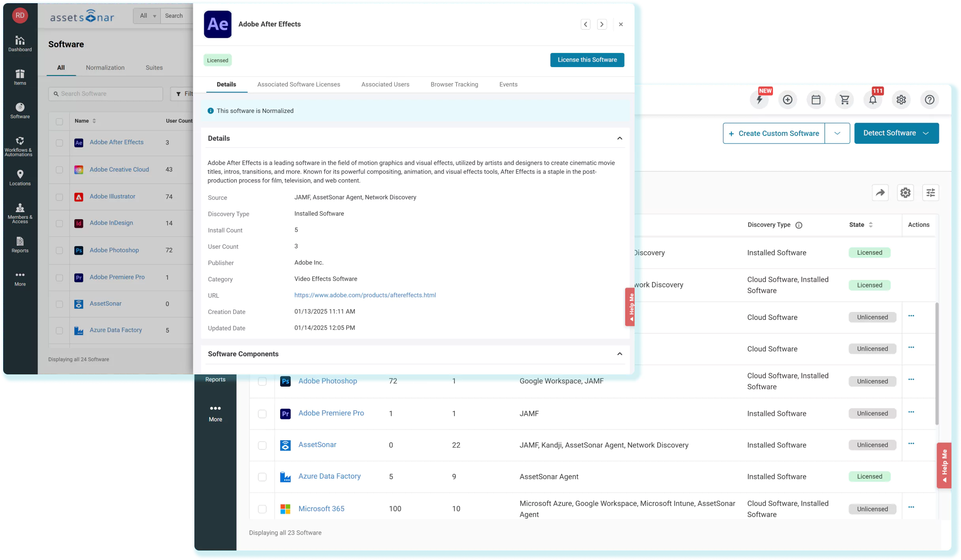Open Software in left sidebar
This screenshot has width=961, height=560.
pos(20,111)
